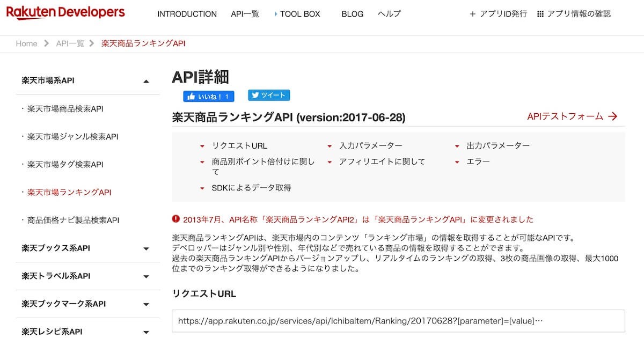Select 楽天市場ランキングAPI in the sidebar
The height and width of the screenshot is (338, 644).
(69, 192)
